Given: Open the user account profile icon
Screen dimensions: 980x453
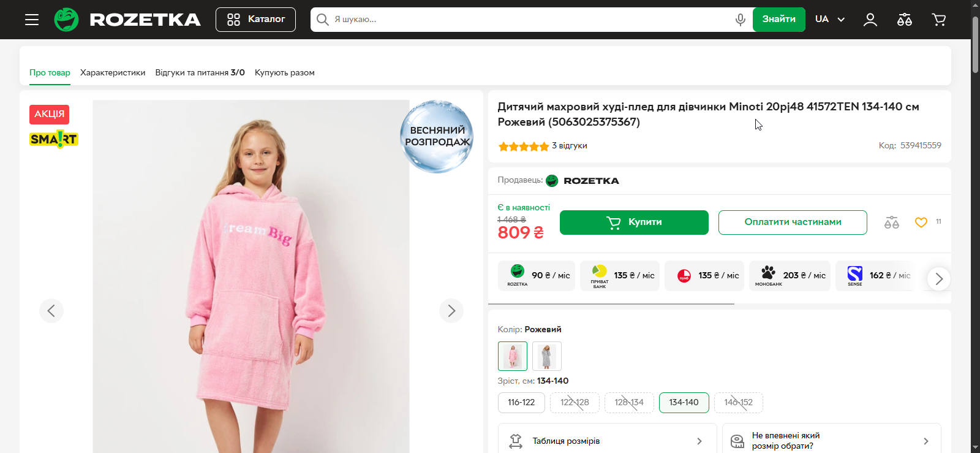Looking at the screenshot, I should (870, 20).
